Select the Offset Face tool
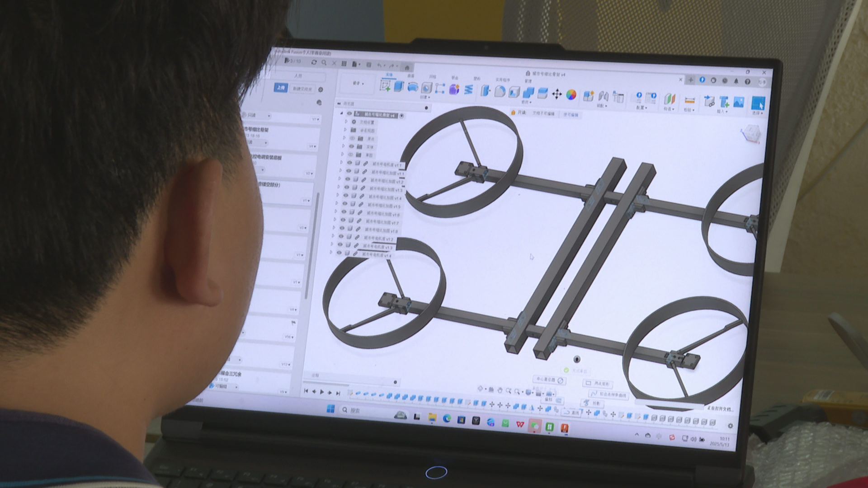This screenshot has height=488, width=868. [542, 93]
